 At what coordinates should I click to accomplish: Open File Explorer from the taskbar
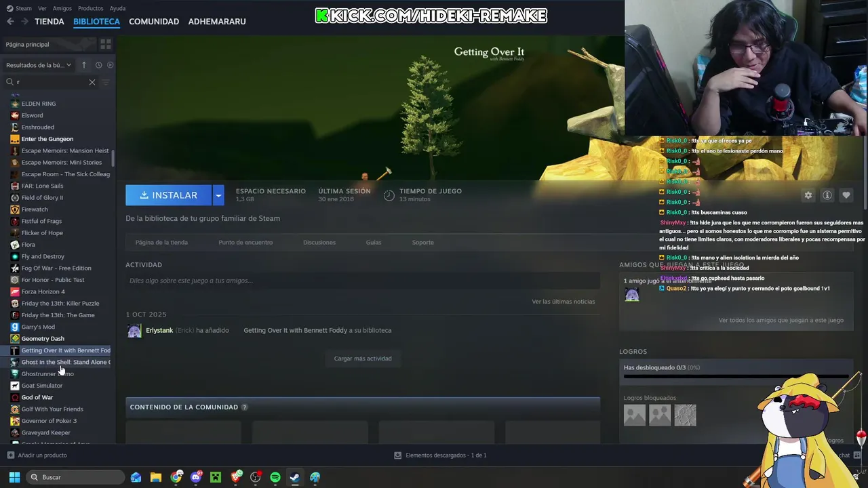coord(156,477)
